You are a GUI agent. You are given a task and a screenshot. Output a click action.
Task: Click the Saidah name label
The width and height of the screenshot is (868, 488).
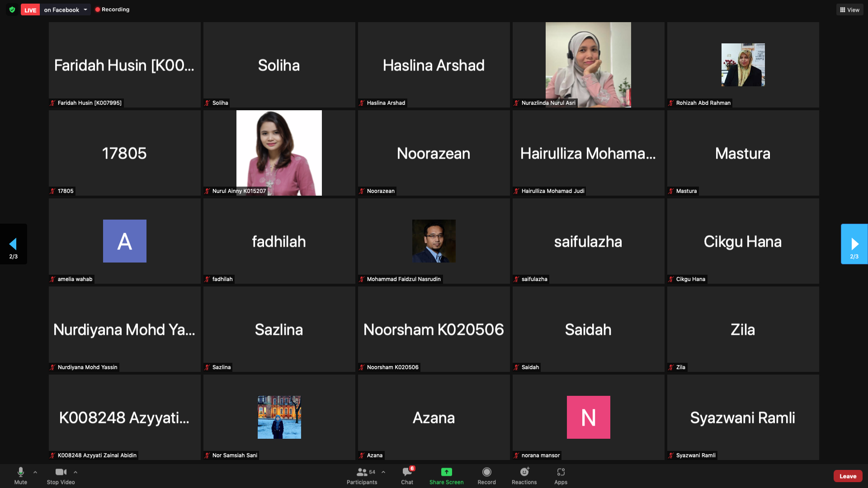530,367
